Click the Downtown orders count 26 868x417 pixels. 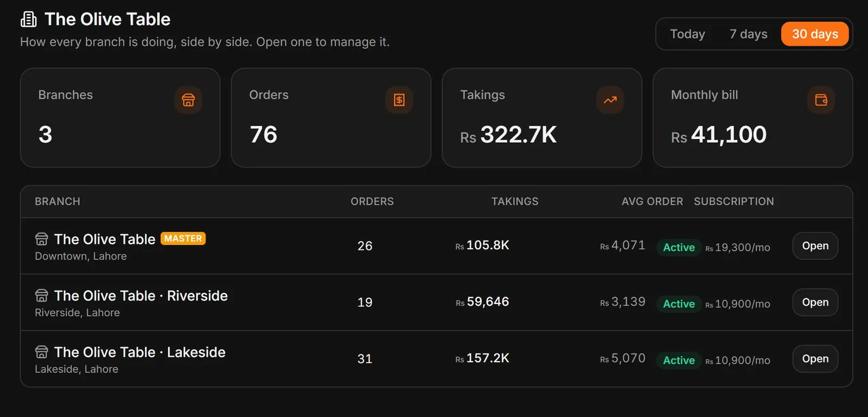365,246
